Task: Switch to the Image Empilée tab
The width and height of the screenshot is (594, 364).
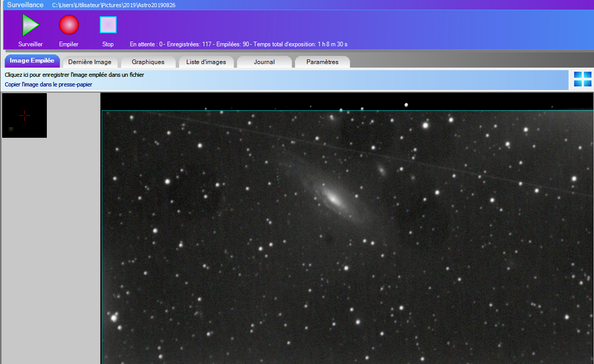Action: (x=32, y=60)
